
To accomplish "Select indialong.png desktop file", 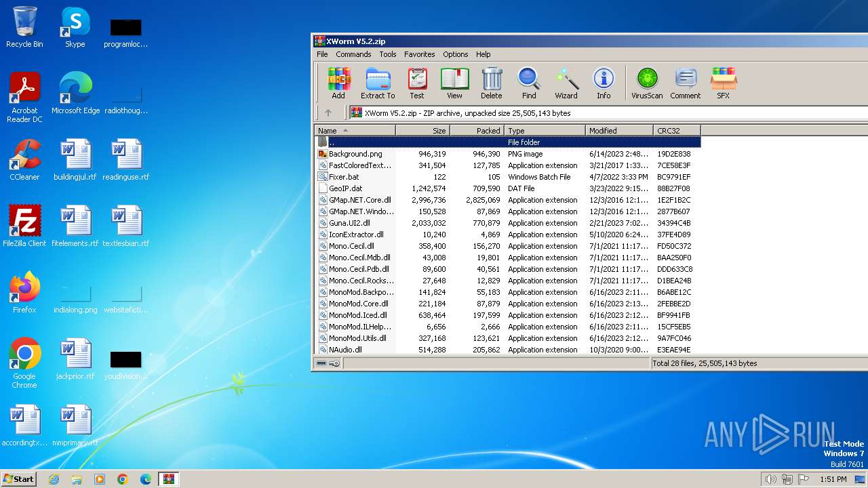I will 75,297.
